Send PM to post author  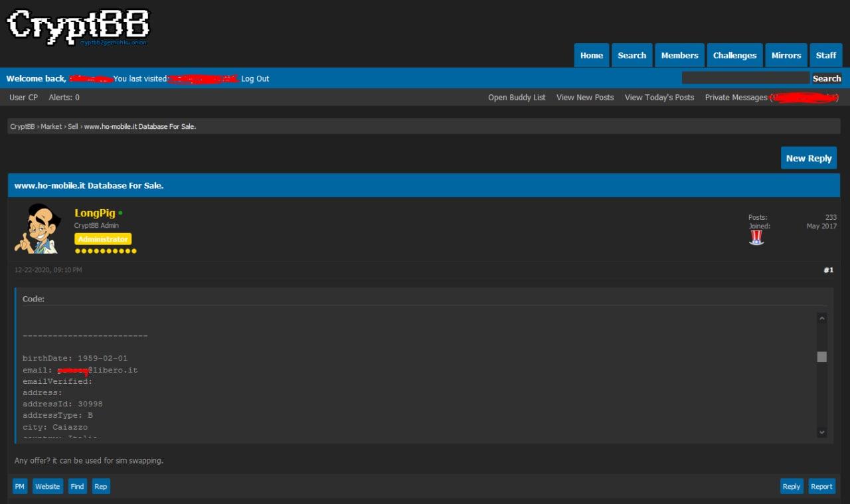20,487
